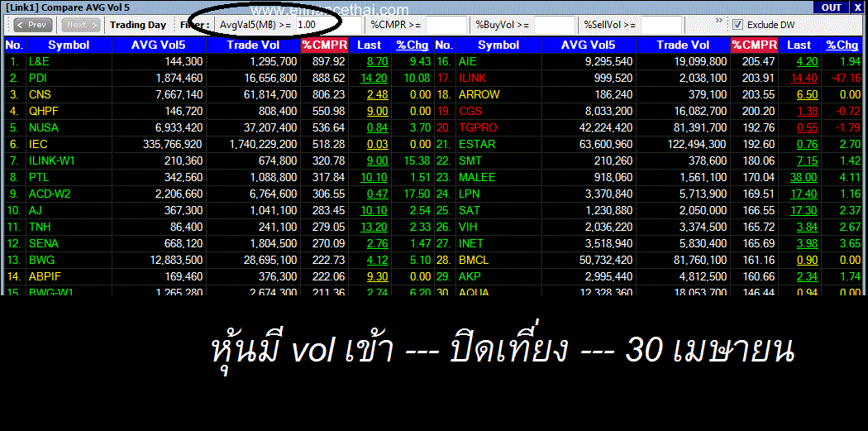Focus the %BuyVol filter input
Image resolution: width=868 pixels, height=431 pixels.
(x=555, y=25)
